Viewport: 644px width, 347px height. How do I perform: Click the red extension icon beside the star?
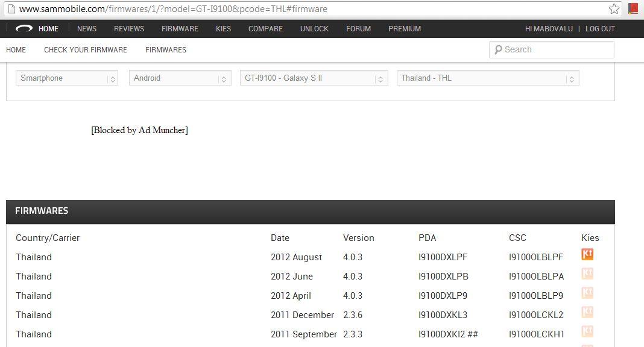633,8
